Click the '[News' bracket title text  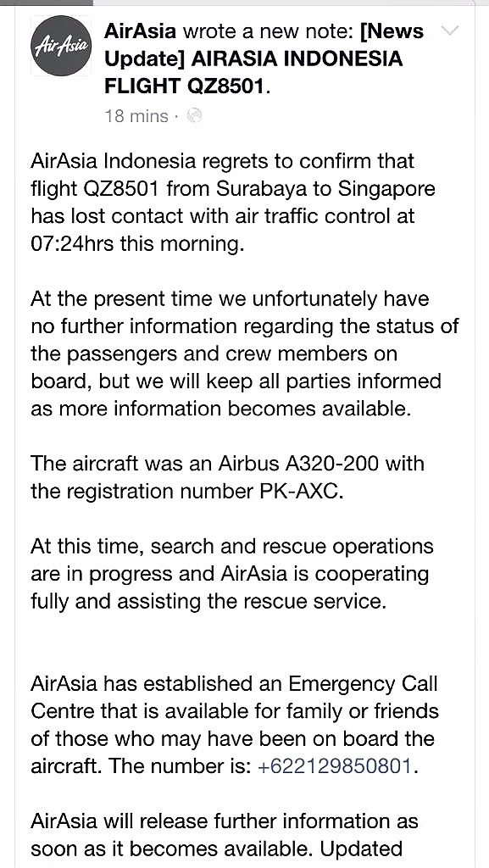point(392,31)
